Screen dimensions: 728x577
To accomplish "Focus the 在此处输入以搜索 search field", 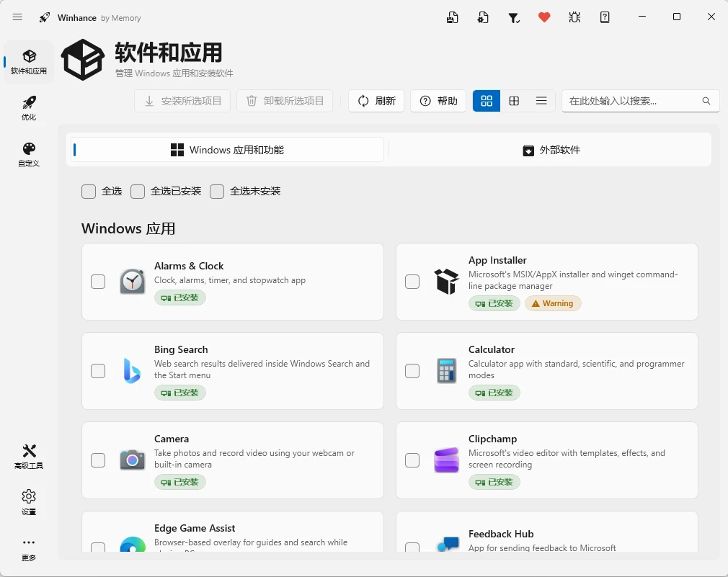I will tap(641, 101).
